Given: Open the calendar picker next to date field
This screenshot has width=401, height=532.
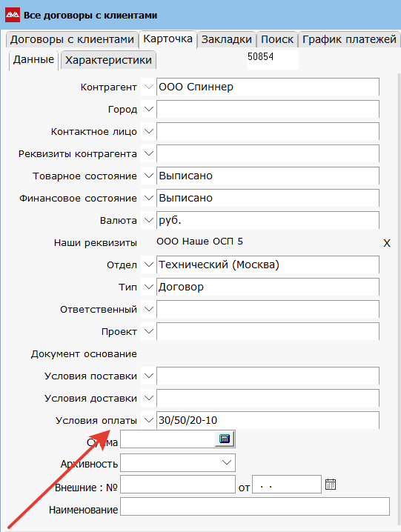Looking at the screenshot, I should tap(331, 484).
